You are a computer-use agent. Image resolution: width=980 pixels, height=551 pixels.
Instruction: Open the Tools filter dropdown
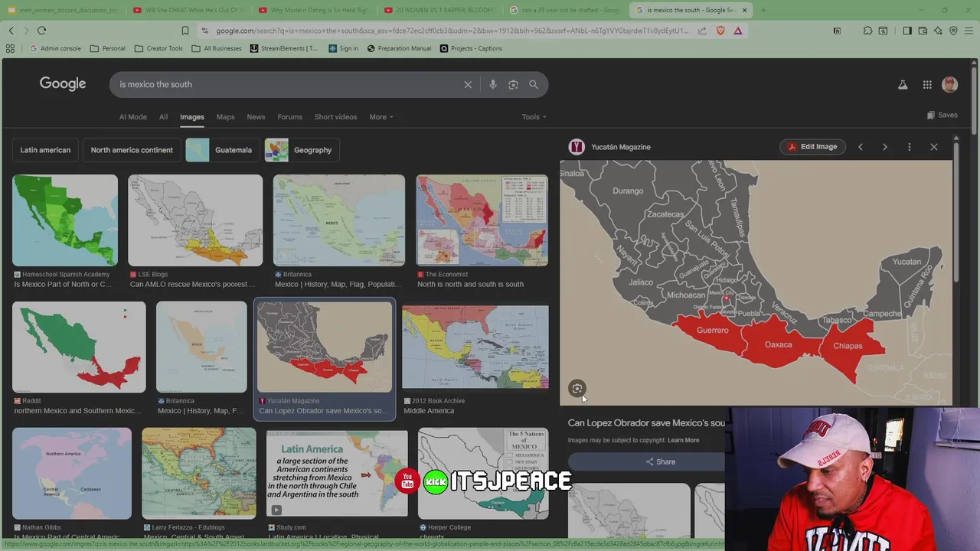tap(534, 117)
